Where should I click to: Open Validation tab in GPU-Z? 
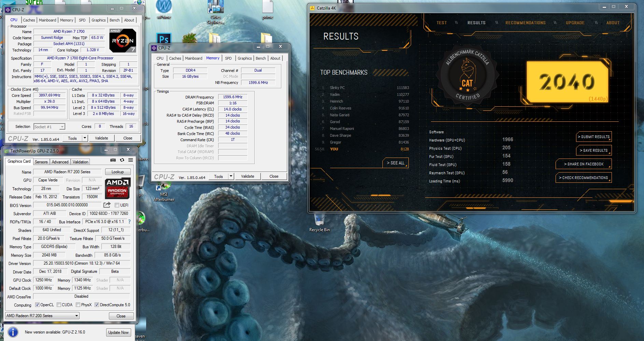click(80, 162)
